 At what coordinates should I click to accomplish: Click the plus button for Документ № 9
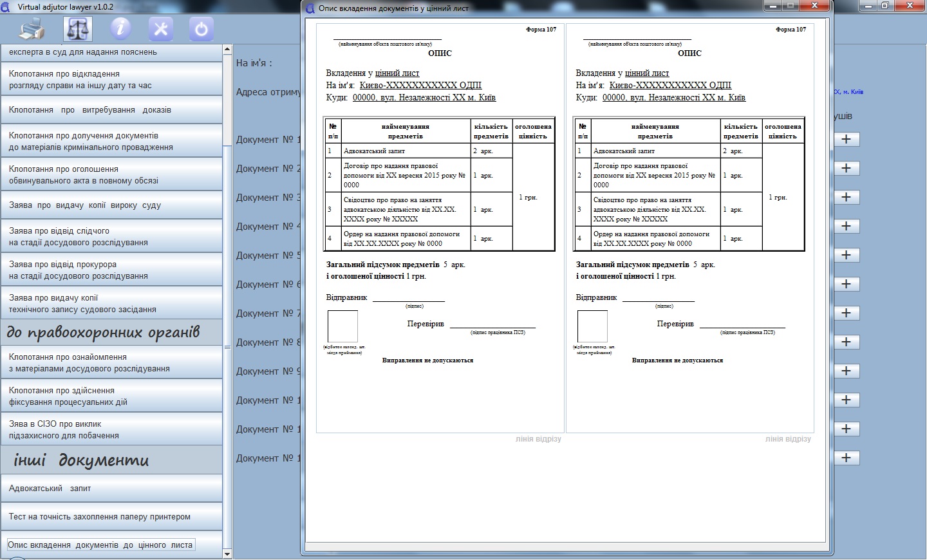click(847, 371)
